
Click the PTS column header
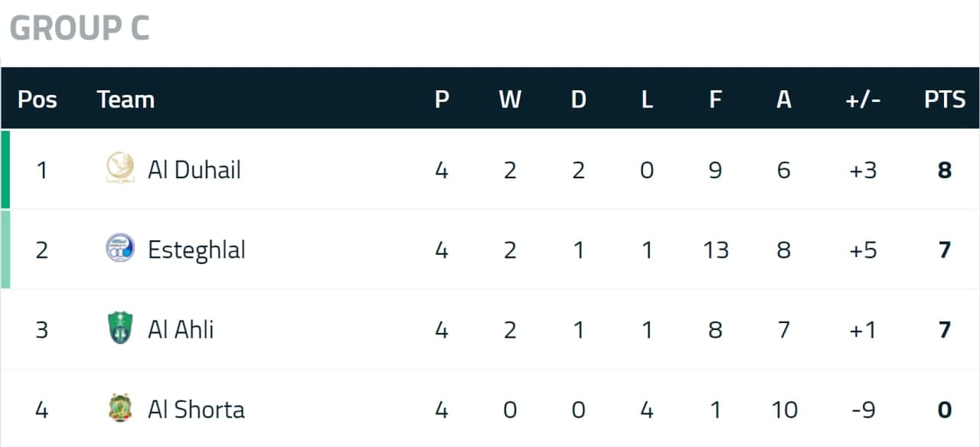coord(945,100)
